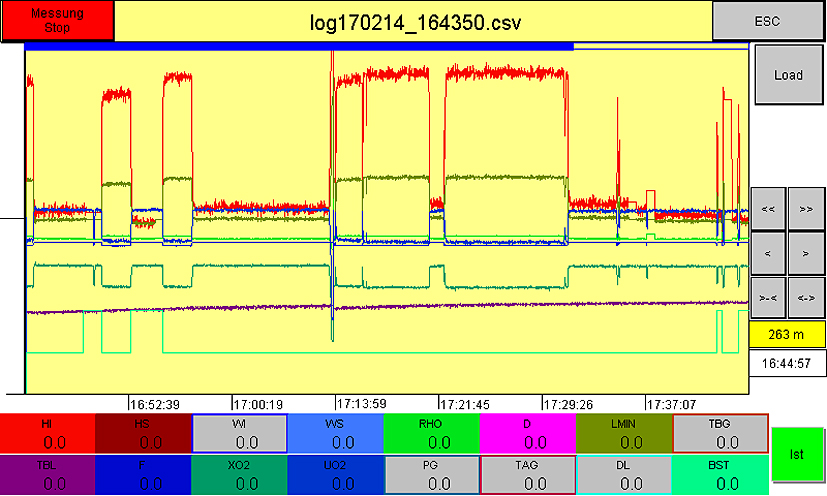This screenshot has width=827, height=496.
Task: Click the Messung Stop button
Action: [57, 21]
